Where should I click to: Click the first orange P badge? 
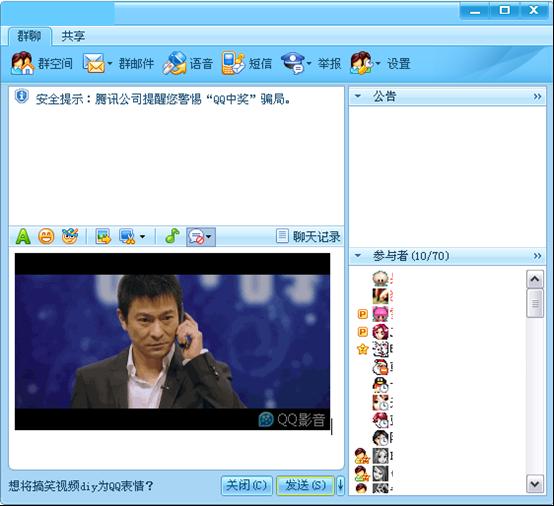click(363, 314)
